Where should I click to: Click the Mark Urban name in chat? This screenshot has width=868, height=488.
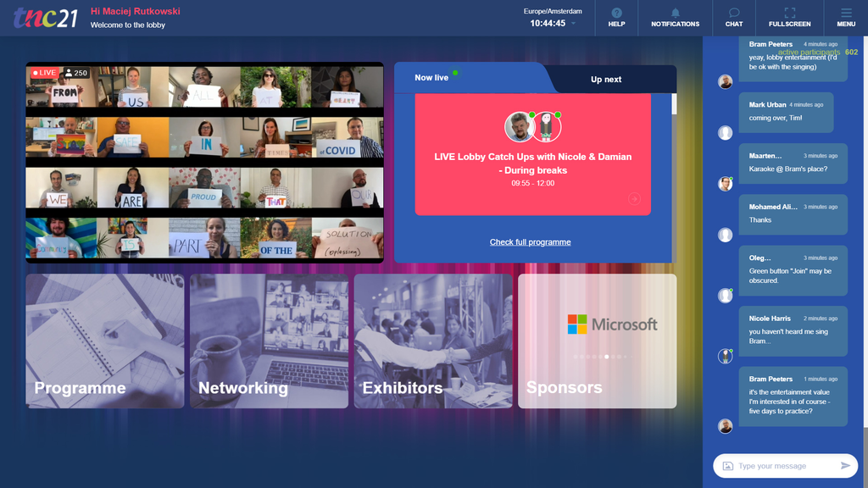point(767,104)
